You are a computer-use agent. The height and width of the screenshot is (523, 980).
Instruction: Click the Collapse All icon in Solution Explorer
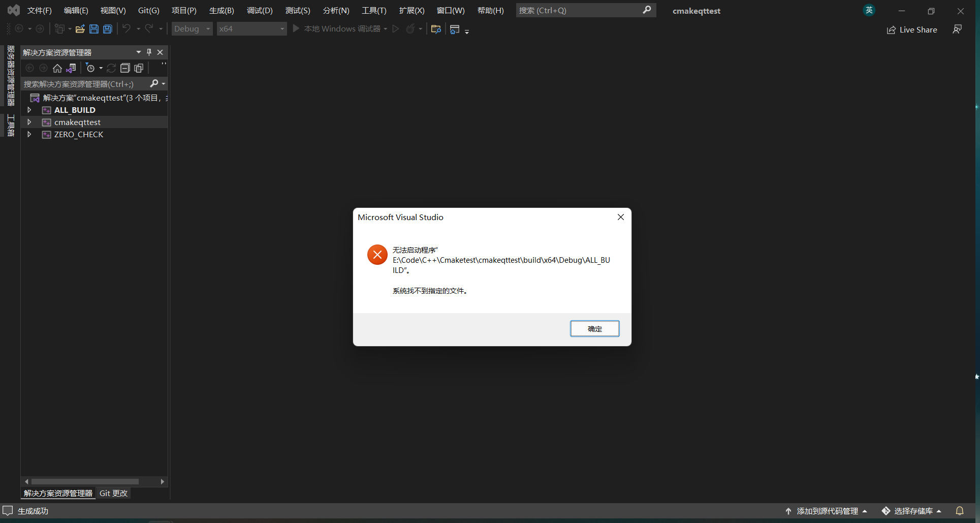(125, 68)
